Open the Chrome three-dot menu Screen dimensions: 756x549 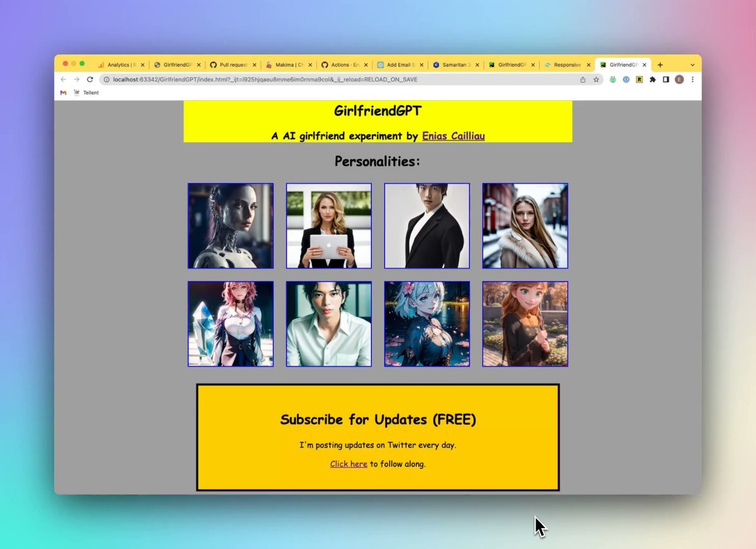pos(692,79)
